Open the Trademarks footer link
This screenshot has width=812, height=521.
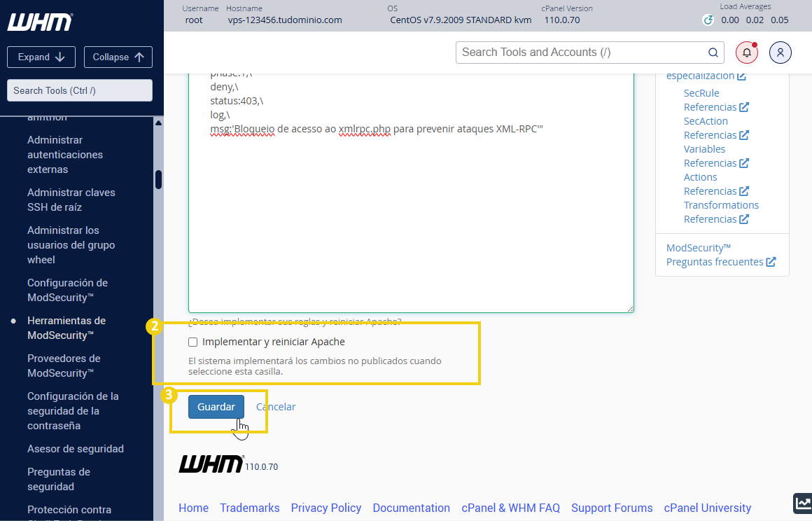pyautogui.click(x=250, y=508)
